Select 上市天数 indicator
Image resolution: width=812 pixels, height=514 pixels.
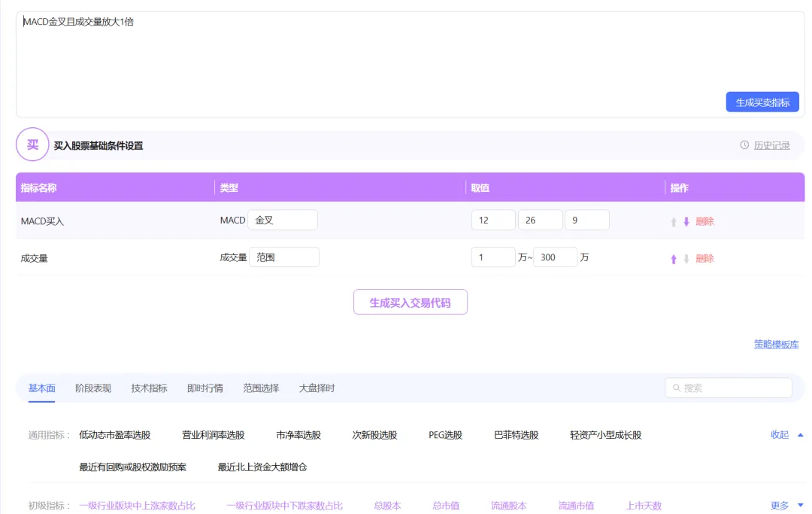pyautogui.click(x=644, y=506)
